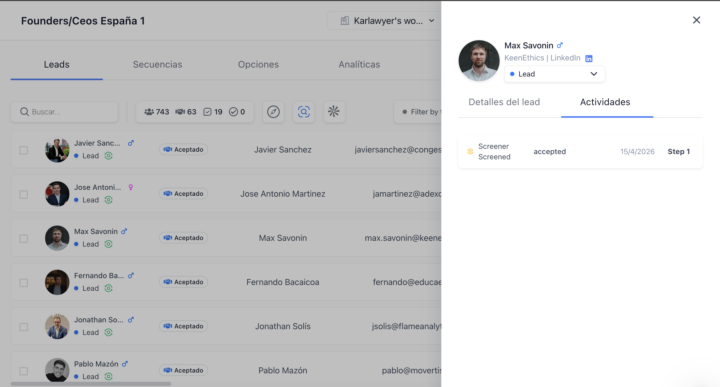This screenshot has width=720, height=387.
Task: Click Jose Antonio Martinez avatar thumbnail
Action: point(57,194)
